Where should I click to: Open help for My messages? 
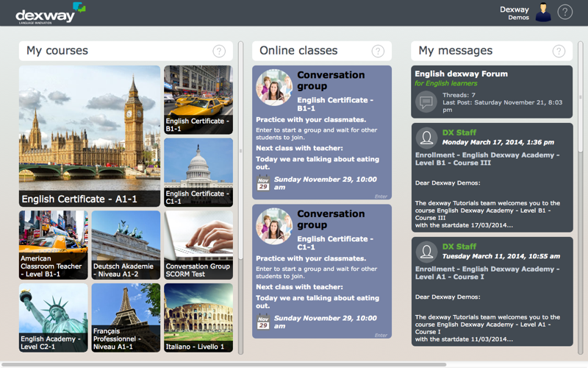(559, 51)
